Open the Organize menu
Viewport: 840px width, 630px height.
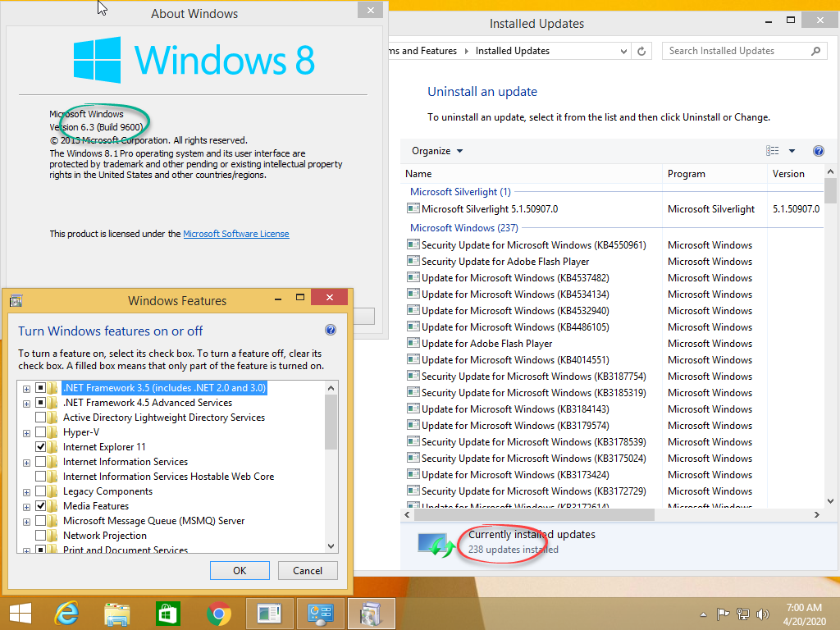pos(437,151)
